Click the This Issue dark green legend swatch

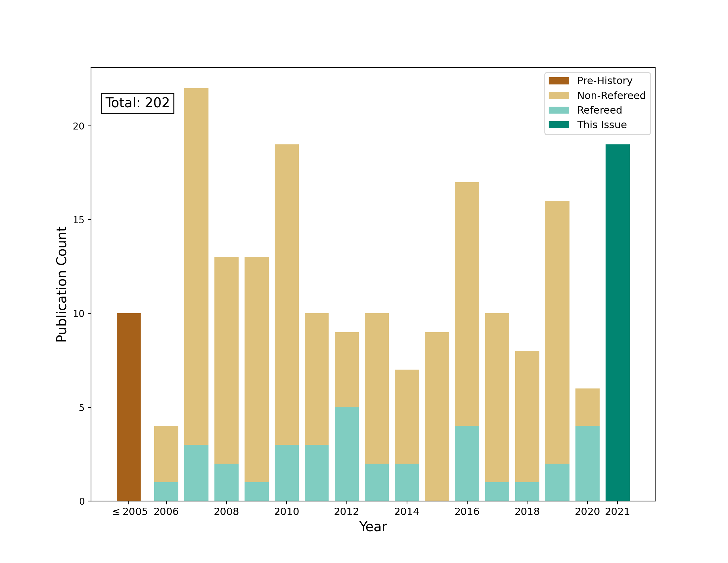[x=559, y=125]
